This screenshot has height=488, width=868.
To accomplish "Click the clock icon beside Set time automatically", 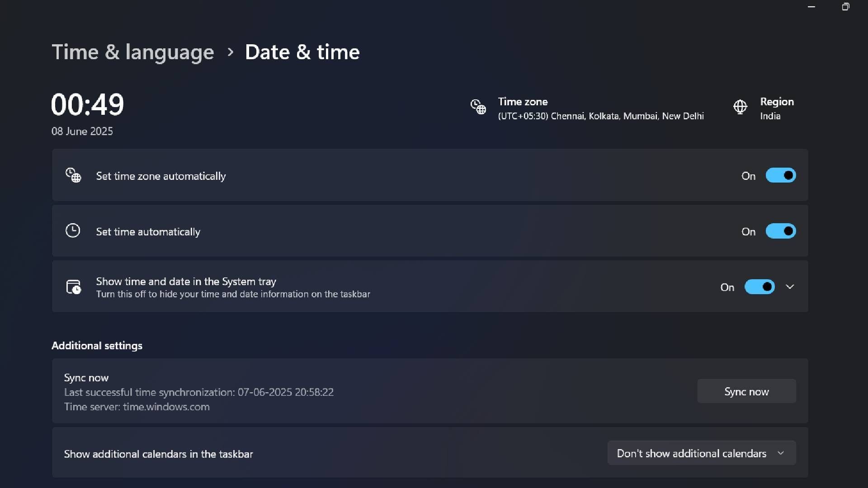I will pos(73,231).
